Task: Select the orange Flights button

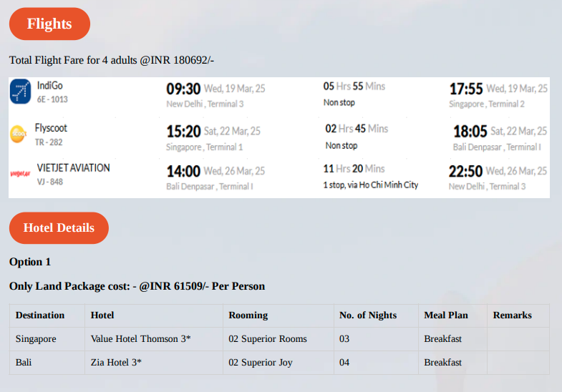Action: (x=49, y=24)
